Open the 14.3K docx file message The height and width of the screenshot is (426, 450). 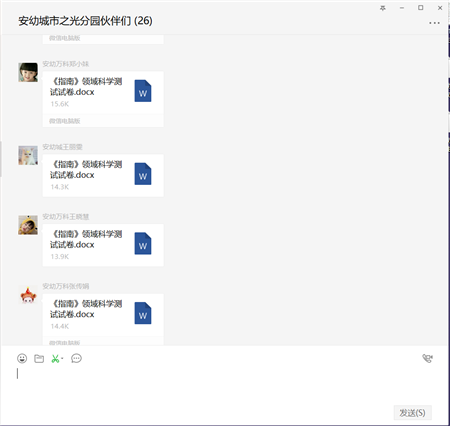103,175
